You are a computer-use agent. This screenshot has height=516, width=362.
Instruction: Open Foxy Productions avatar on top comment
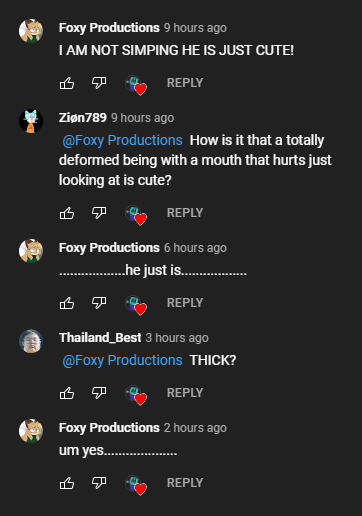[31, 31]
